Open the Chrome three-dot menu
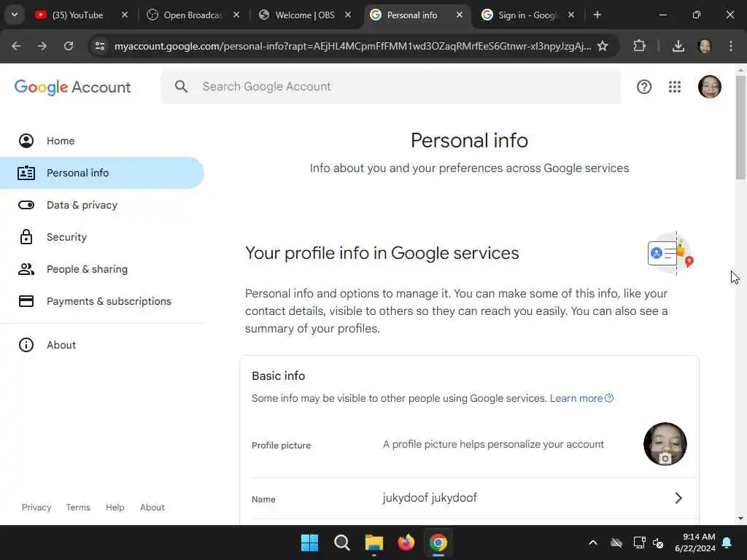This screenshot has height=560, width=747. coord(730,46)
